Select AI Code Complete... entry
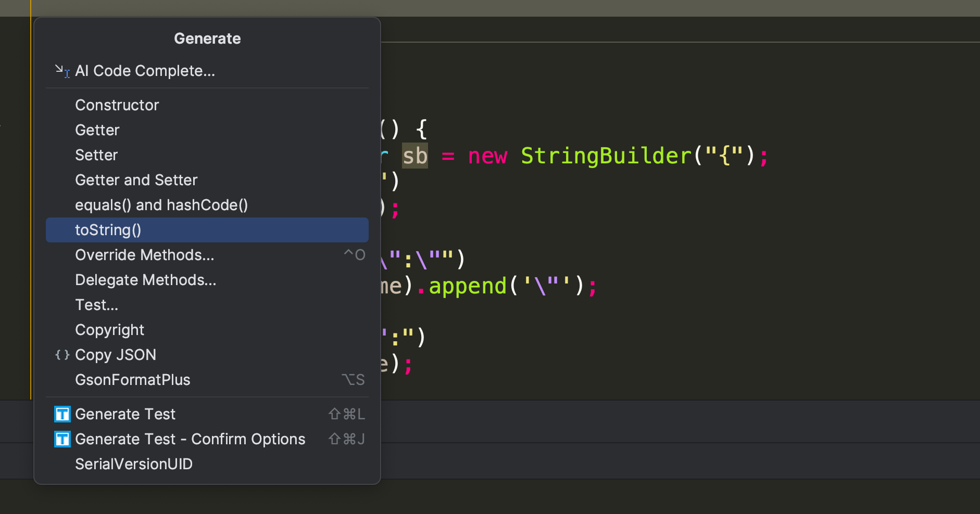Screen dimensions: 980x514 coord(207,71)
